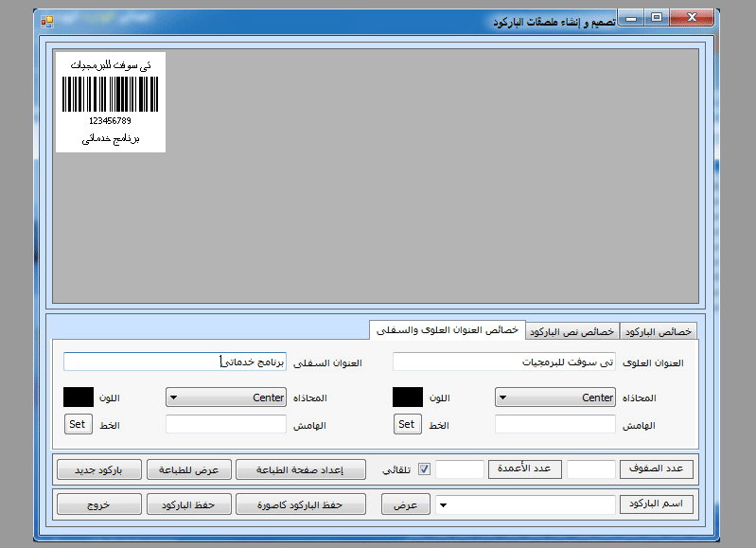Screen dimensions: 756x548
Task: Pick the upper title black color swatch
Action: [408, 397]
